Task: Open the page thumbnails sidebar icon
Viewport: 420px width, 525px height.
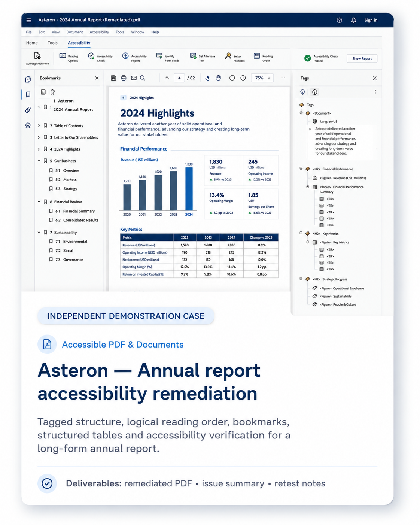Action: pyautogui.click(x=28, y=79)
